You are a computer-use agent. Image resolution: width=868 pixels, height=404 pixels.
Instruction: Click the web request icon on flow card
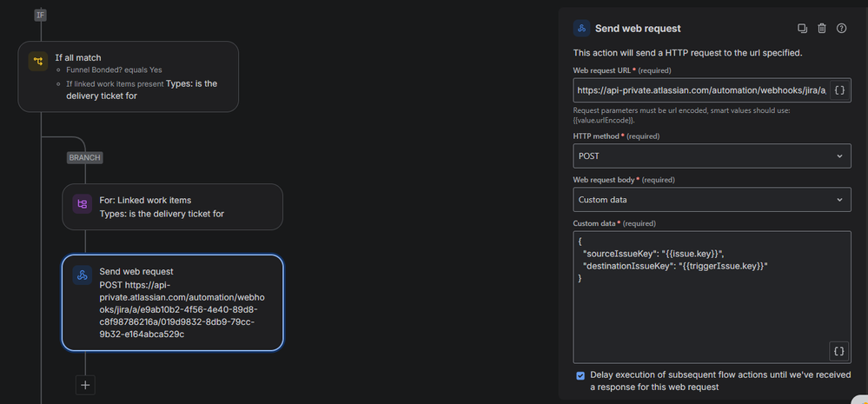coord(83,275)
